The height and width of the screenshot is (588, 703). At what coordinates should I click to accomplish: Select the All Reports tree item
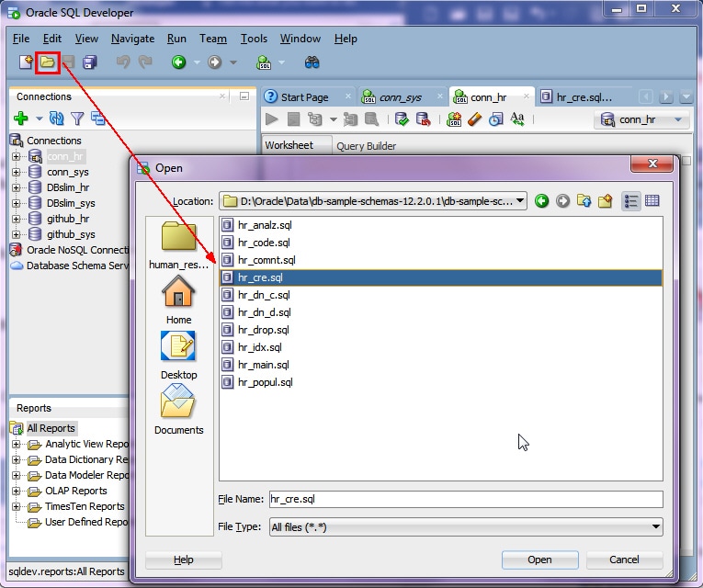tap(51, 428)
